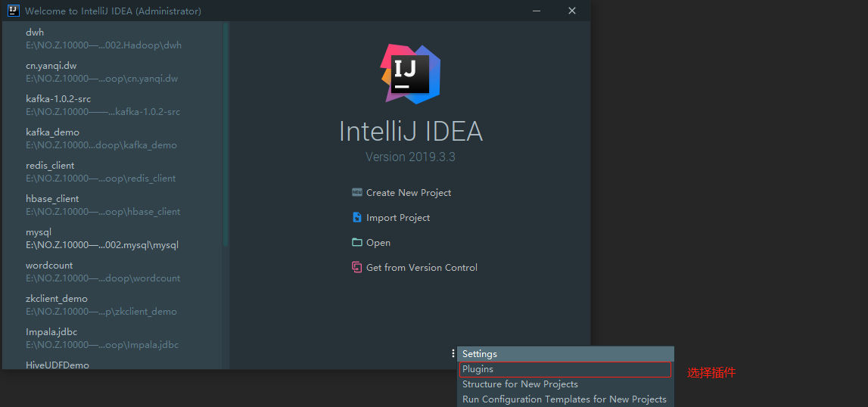
Task: Open recent project redis_client
Action: pyautogui.click(x=113, y=172)
